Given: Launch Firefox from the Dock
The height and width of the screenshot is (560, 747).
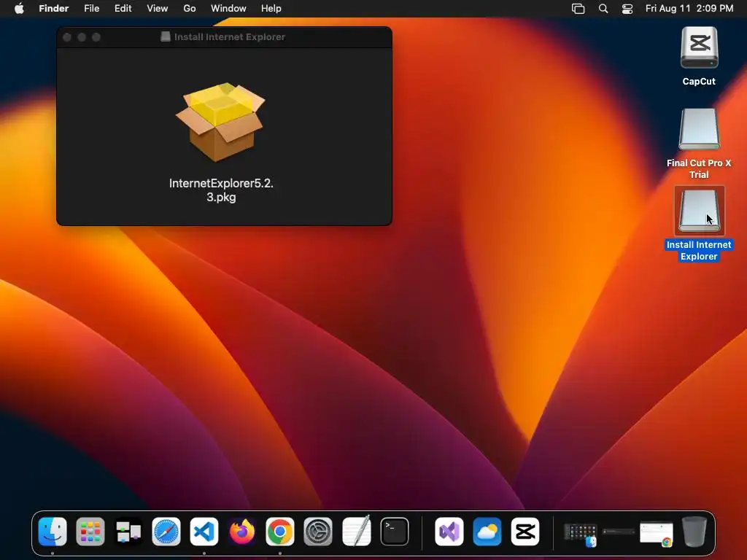Looking at the screenshot, I should pos(242,532).
